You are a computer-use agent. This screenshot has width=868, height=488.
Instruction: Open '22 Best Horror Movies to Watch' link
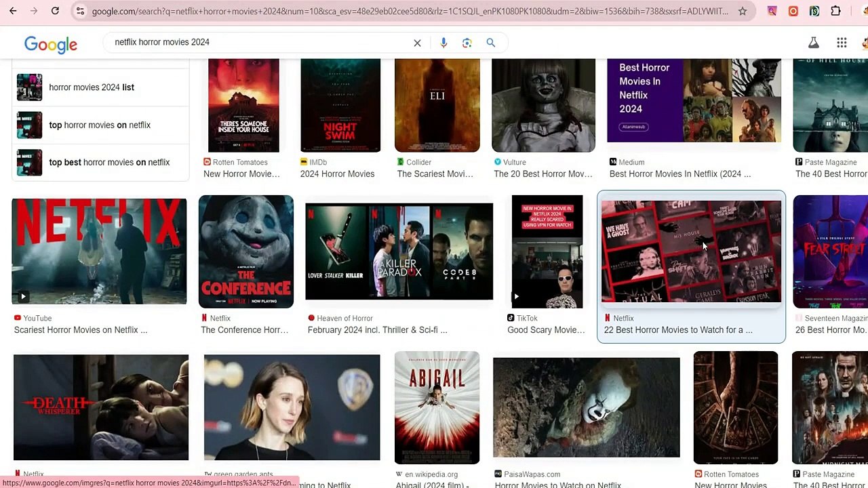[678, 330]
